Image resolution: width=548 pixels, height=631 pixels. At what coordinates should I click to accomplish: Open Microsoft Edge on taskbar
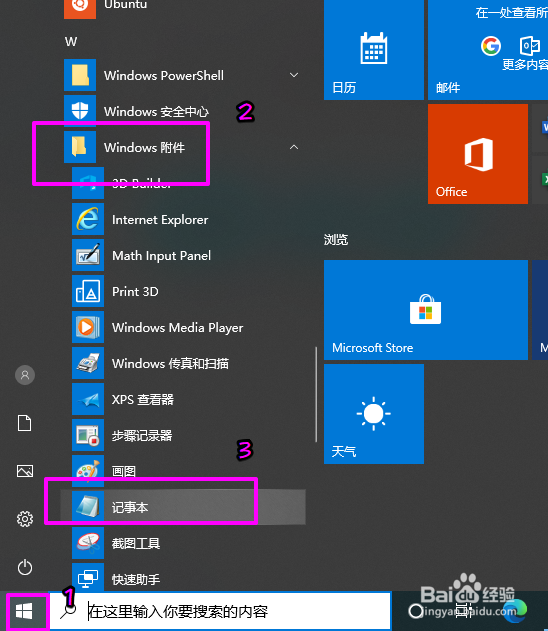coord(515,611)
